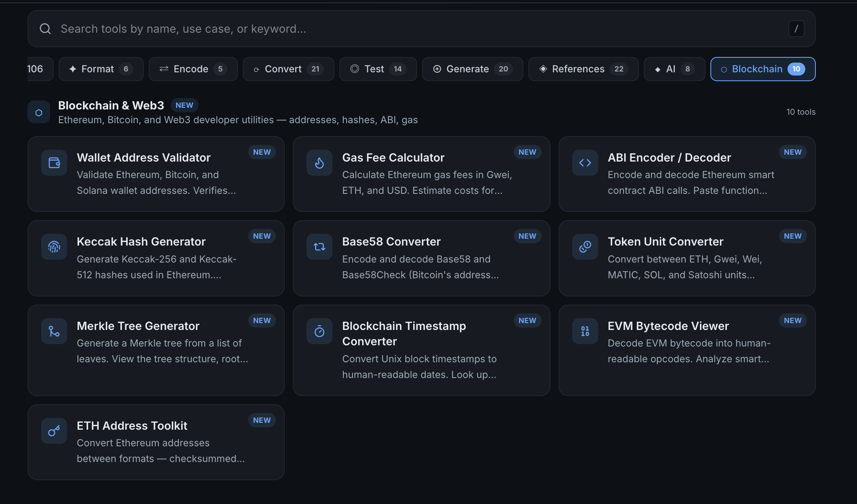This screenshot has height=504, width=857.
Task: Select the Token Unit Converter link icon
Action: 585,247
